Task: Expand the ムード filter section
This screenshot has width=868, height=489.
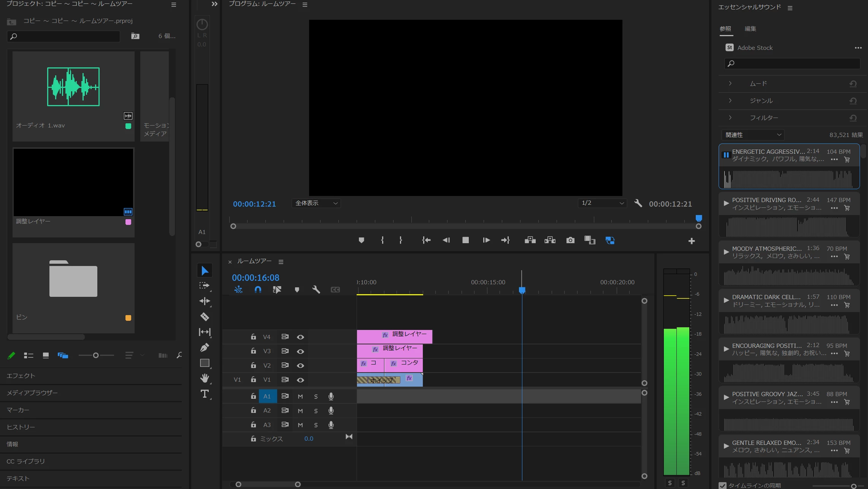Action: pyautogui.click(x=730, y=83)
